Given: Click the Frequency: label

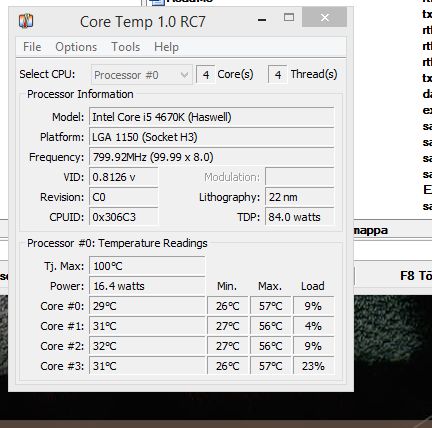Looking at the screenshot, I should [x=57, y=157].
